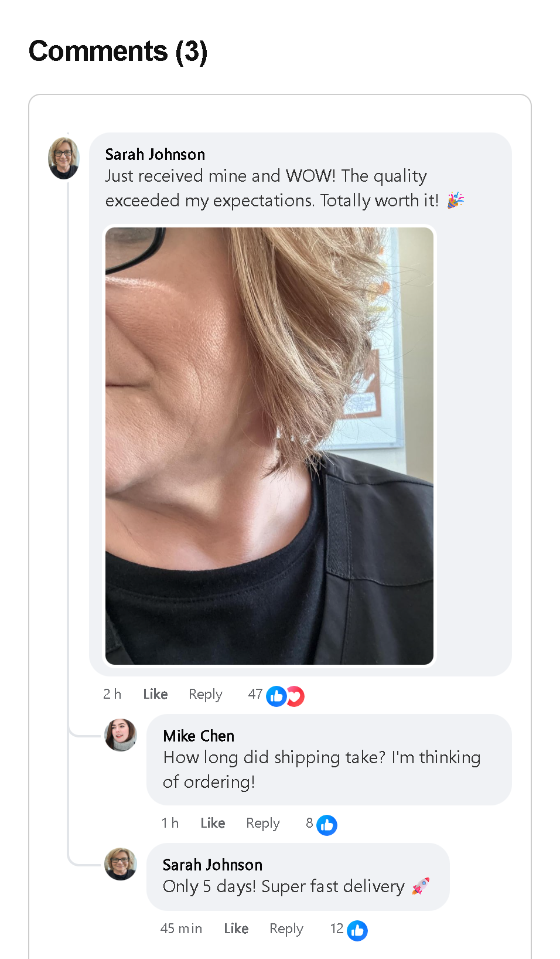This screenshot has width=560, height=959.
Task: Click the "45 min" timestamp
Action: [181, 929]
